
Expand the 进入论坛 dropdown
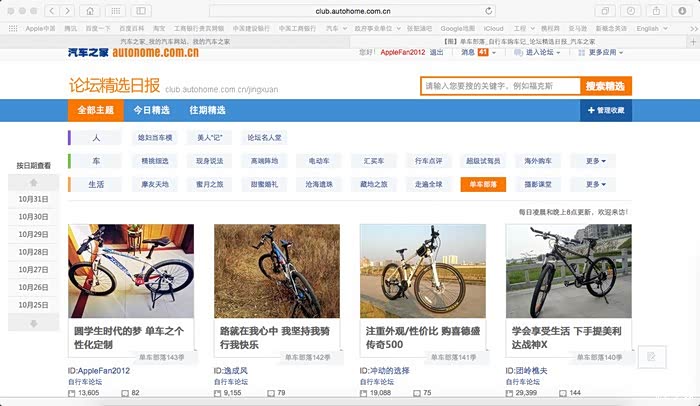[537, 52]
